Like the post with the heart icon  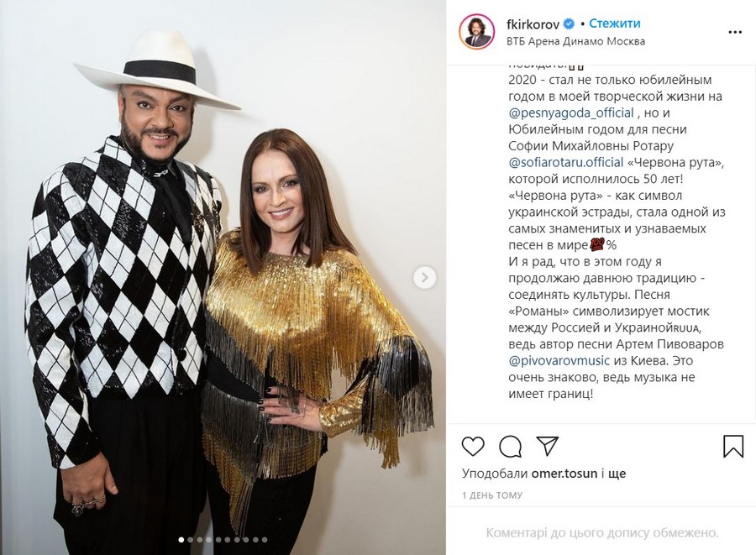point(473,447)
